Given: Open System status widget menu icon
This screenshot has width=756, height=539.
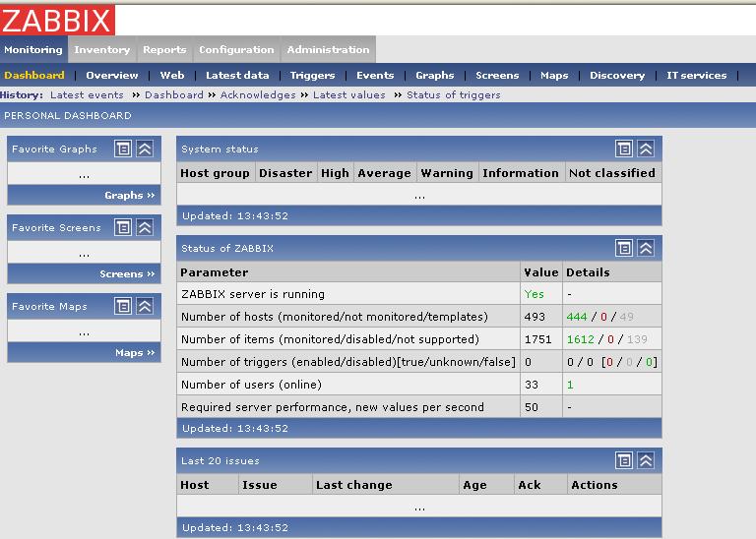Looking at the screenshot, I should (x=624, y=149).
